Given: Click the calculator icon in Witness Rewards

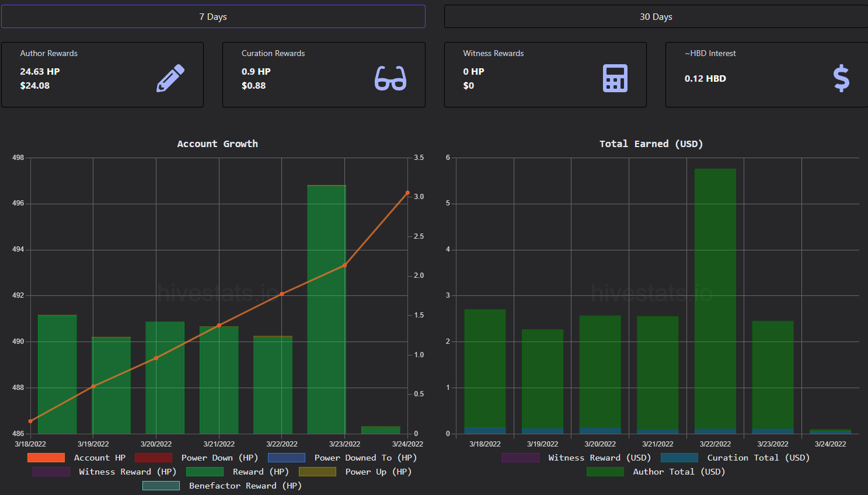Looking at the screenshot, I should click(615, 78).
